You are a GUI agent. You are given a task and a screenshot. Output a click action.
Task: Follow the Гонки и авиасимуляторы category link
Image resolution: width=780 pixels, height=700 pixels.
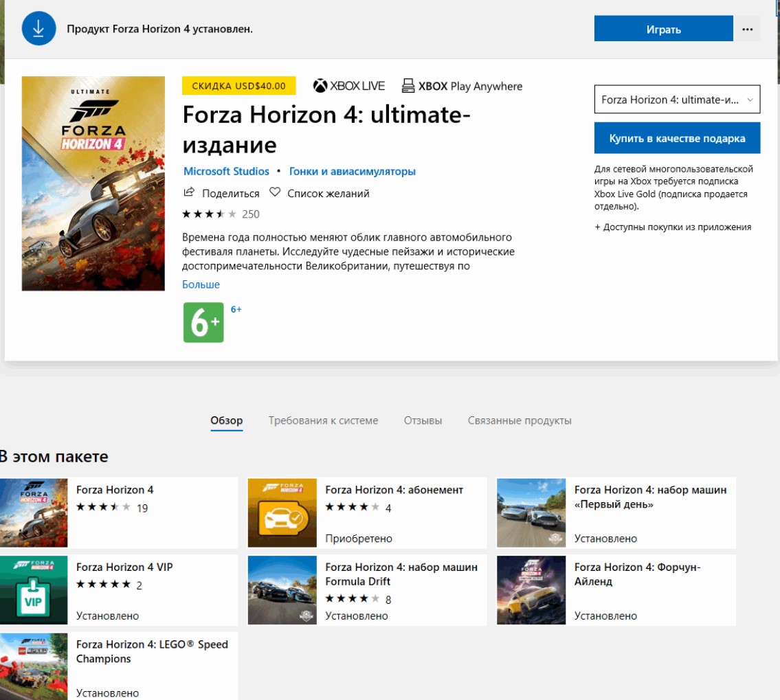point(352,171)
